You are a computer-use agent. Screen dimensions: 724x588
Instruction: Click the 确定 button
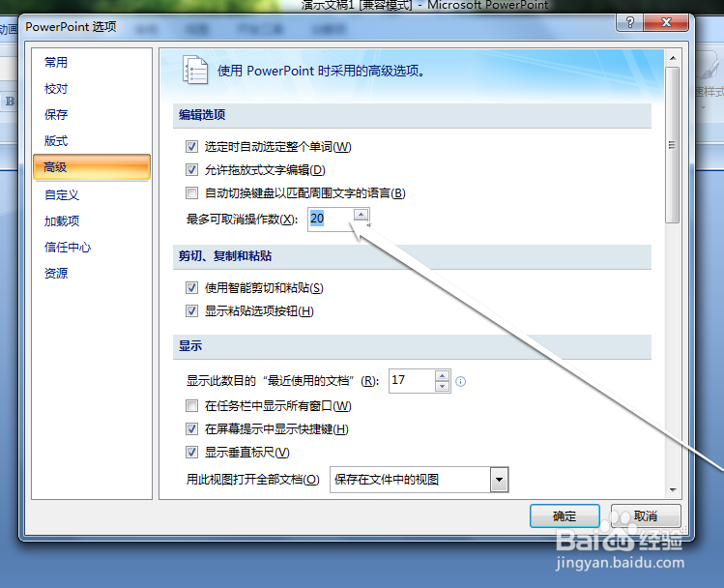[565, 515]
